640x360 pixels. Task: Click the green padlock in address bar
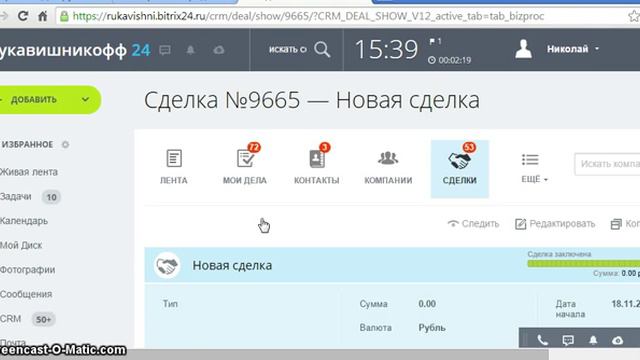click(64, 16)
